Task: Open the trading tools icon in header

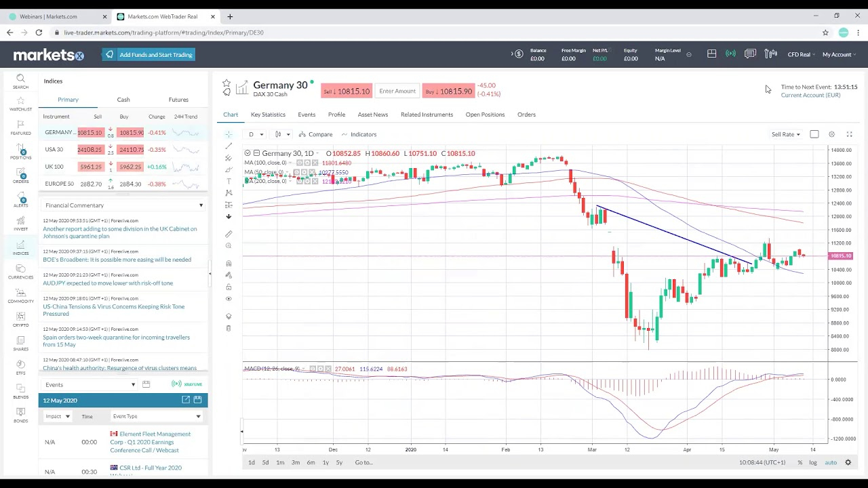Action: tap(770, 54)
